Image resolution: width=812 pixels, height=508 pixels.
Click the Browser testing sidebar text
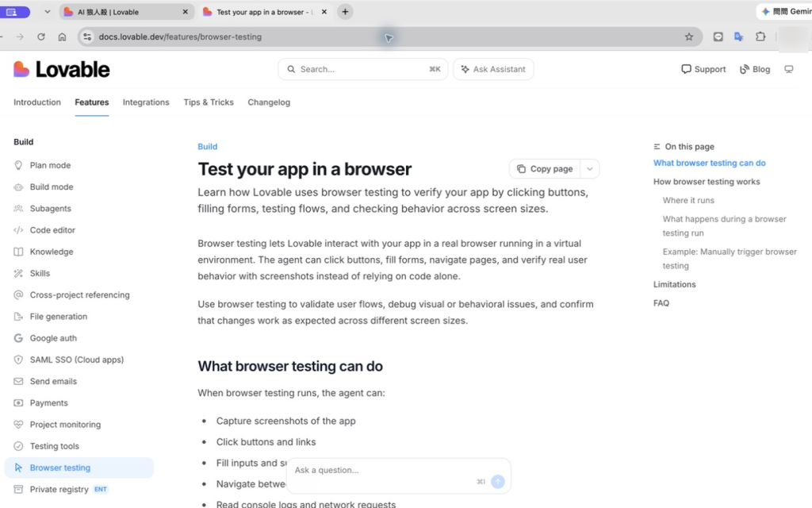60,468
